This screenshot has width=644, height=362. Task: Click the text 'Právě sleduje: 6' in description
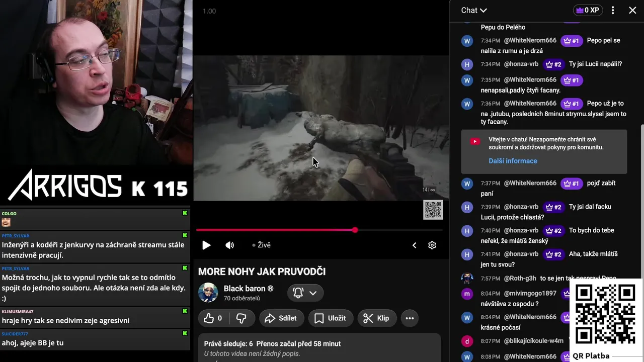tap(228, 344)
